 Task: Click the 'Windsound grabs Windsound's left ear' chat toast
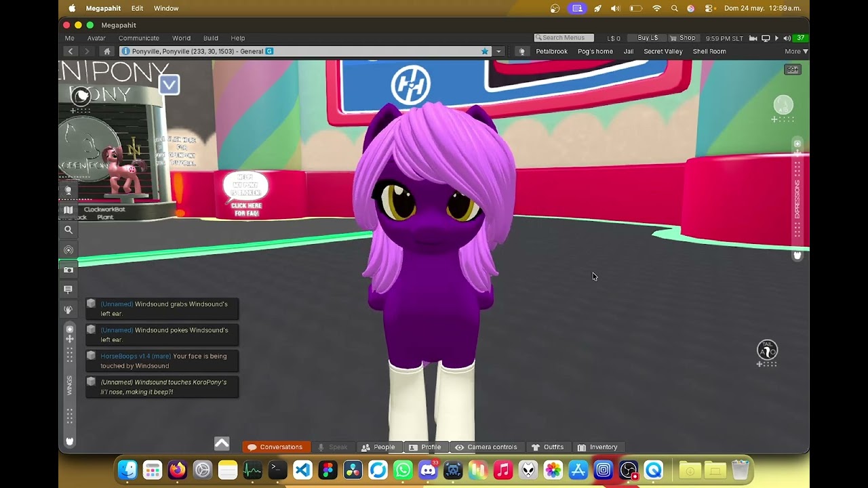[x=161, y=309]
